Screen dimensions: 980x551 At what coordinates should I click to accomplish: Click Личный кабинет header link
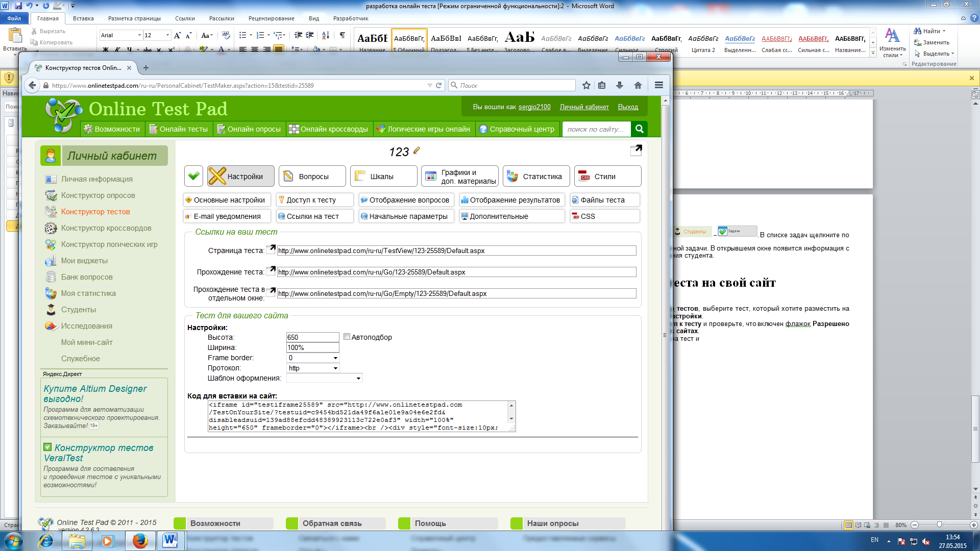click(584, 107)
